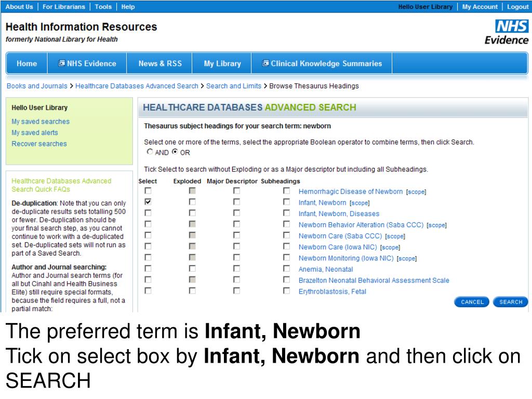
Task: Open the News & RSS tab
Action: pos(160,63)
